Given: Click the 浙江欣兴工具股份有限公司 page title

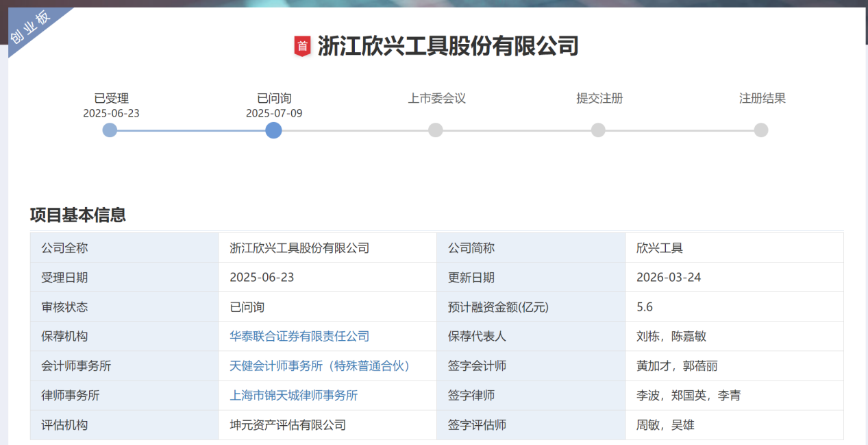Looking at the screenshot, I should (448, 46).
